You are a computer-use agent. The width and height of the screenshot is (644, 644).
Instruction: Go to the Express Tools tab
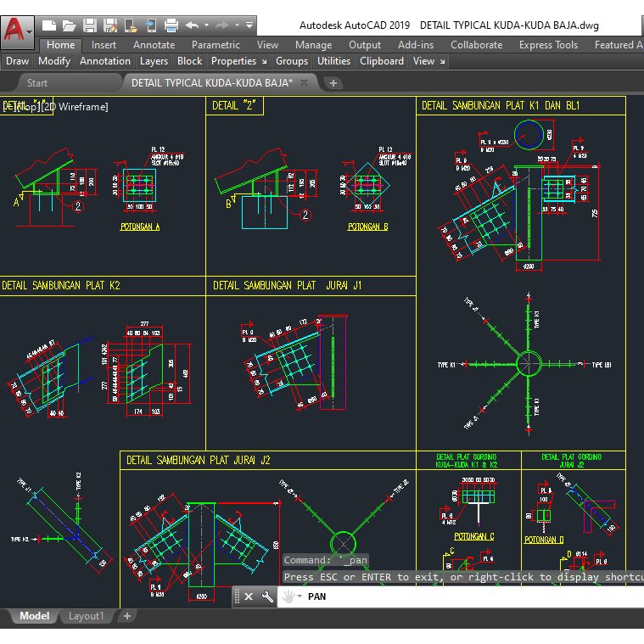[x=548, y=45]
